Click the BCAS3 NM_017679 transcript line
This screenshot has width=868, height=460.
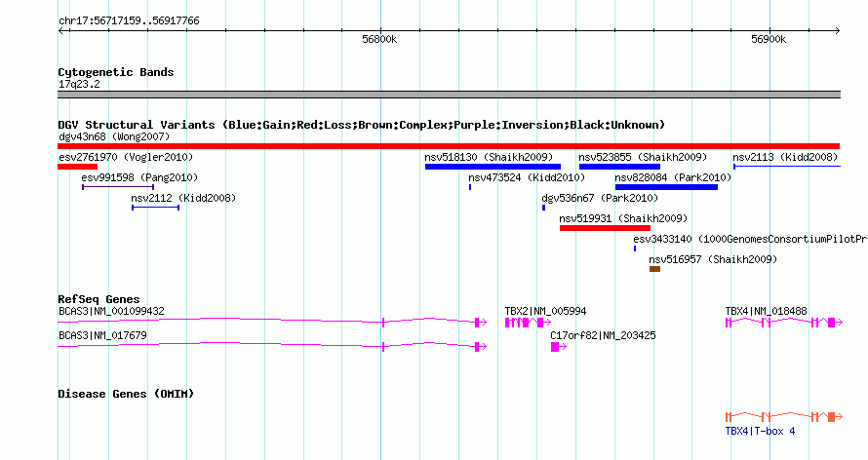pyautogui.click(x=272, y=346)
